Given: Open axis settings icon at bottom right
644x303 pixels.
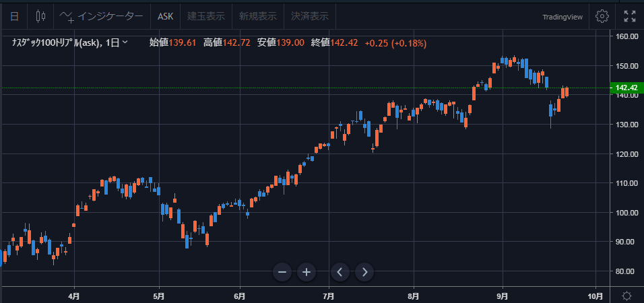Looking at the screenshot, I should [x=626, y=296].
